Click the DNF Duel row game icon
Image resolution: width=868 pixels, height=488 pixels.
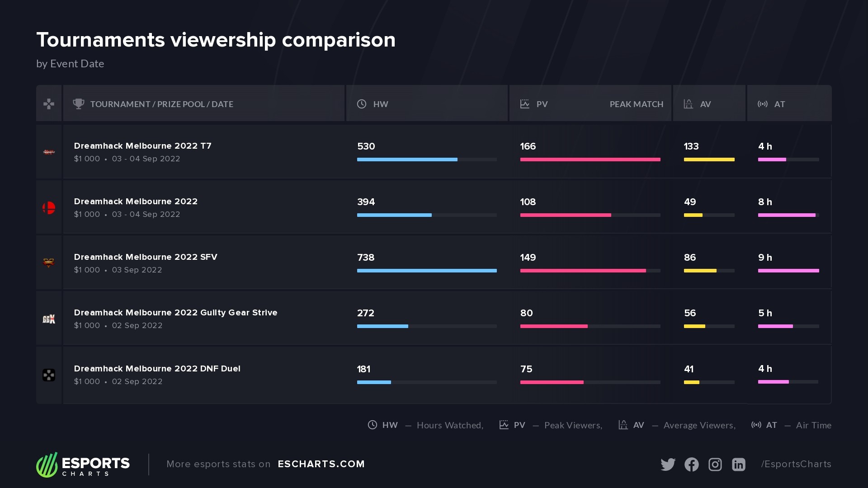click(x=49, y=375)
